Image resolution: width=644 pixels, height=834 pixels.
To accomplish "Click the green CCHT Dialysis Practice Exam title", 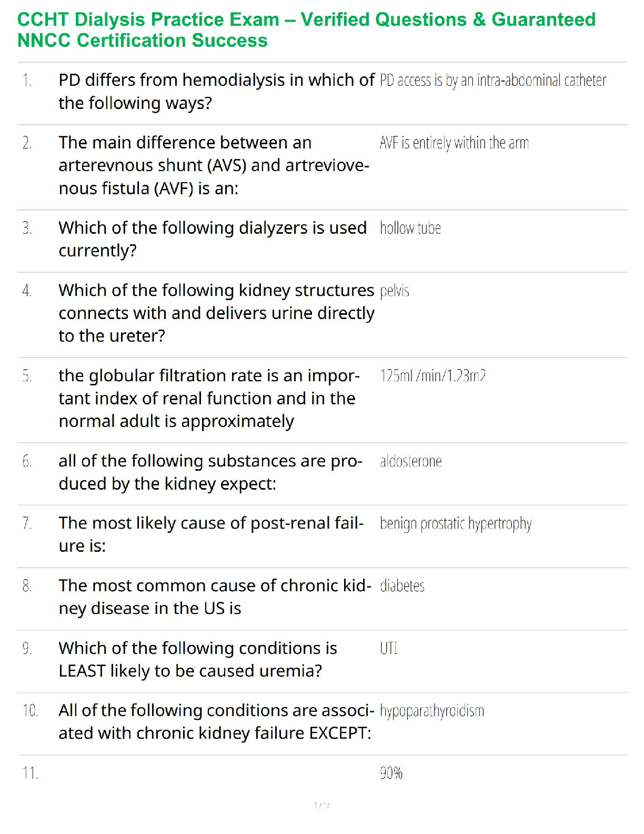I will (306, 30).
